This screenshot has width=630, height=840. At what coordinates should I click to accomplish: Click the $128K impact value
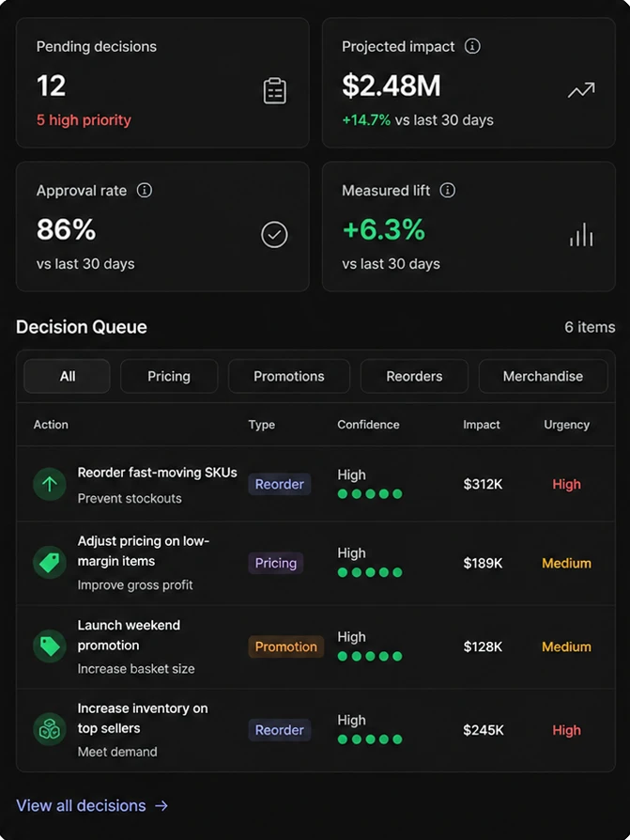(x=483, y=646)
